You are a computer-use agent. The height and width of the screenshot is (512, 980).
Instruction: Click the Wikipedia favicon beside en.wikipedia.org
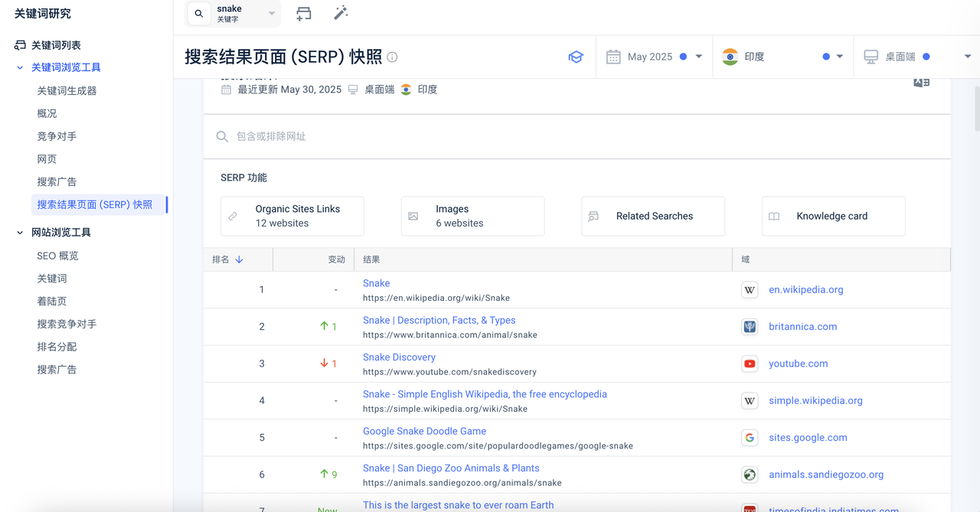pyautogui.click(x=750, y=290)
